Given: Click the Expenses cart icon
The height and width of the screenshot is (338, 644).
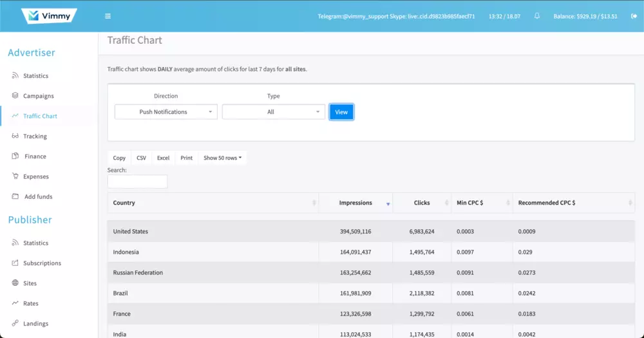Looking at the screenshot, I should tap(15, 176).
